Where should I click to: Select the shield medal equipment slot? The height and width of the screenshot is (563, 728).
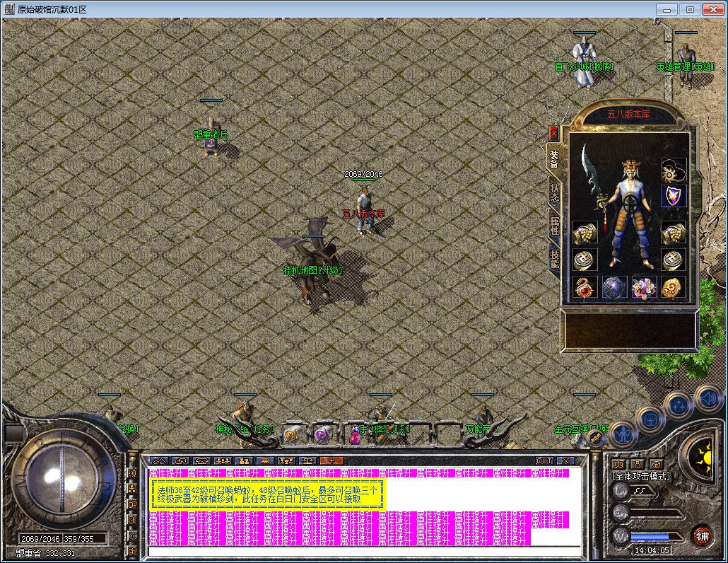[x=674, y=196]
